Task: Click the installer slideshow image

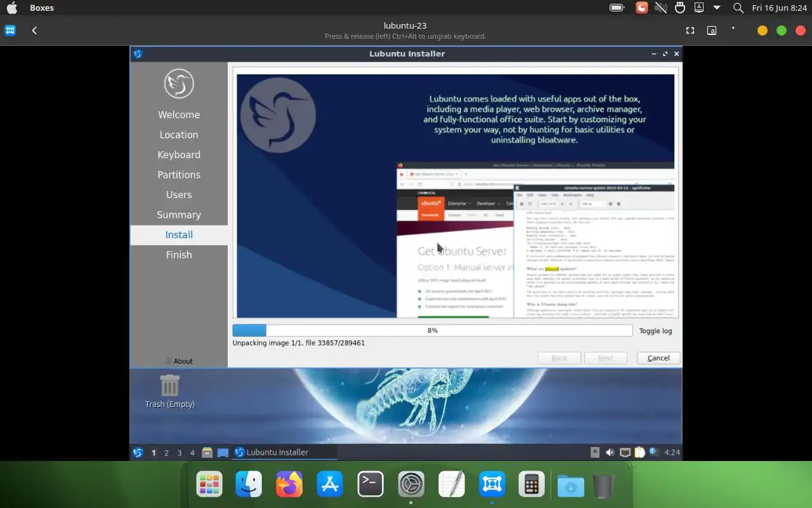Action: pos(455,196)
